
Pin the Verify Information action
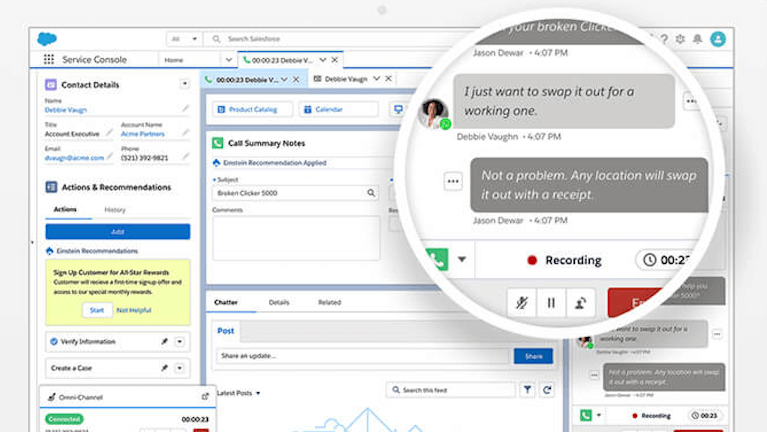(164, 341)
